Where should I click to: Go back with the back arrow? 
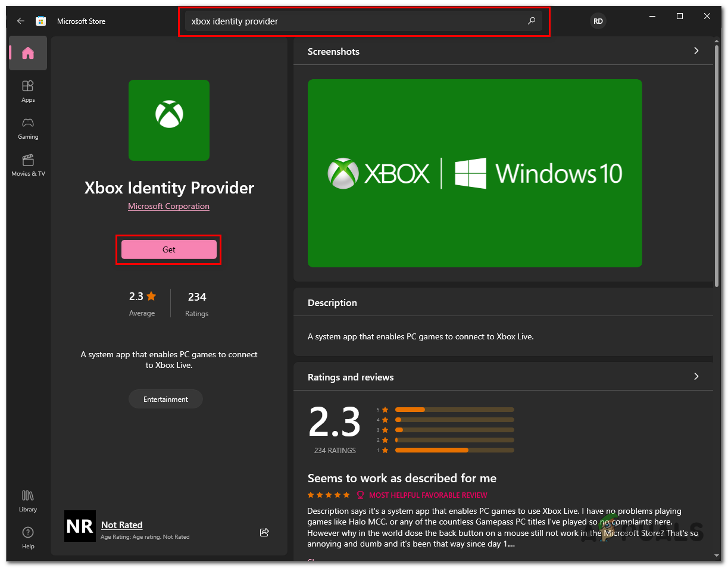[x=21, y=21]
